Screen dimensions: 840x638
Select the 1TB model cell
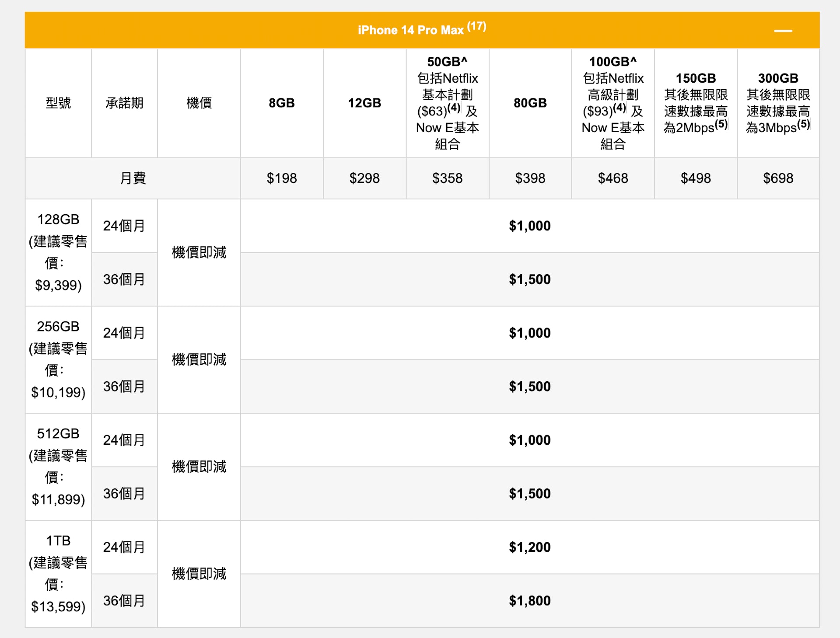point(58,573)
